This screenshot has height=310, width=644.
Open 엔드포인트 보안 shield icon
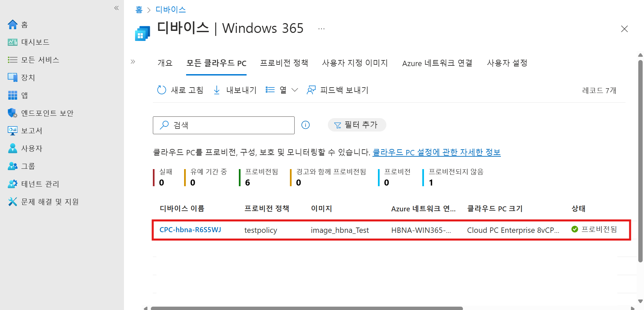point(12,113)
